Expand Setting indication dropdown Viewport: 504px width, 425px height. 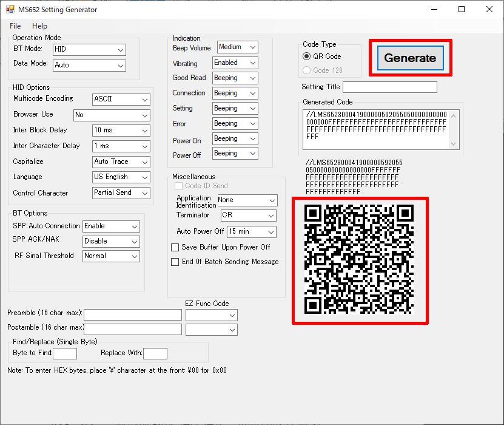point(235,108)
